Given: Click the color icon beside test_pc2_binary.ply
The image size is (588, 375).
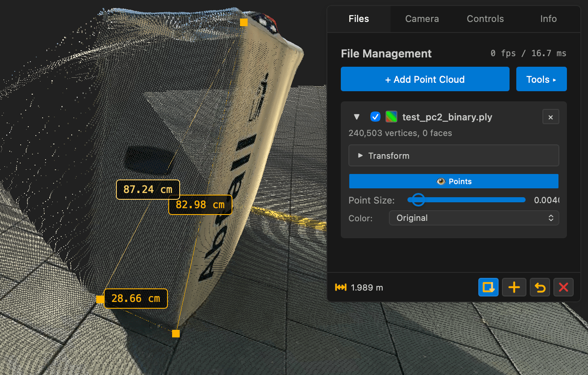Looking at the screenshot, I should click(x=391, y=117).
